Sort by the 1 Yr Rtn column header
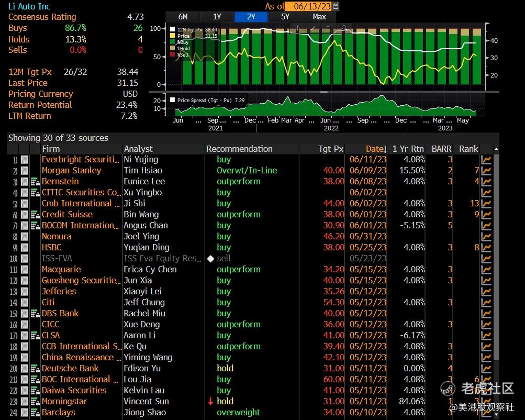 [x=408, y=149]
